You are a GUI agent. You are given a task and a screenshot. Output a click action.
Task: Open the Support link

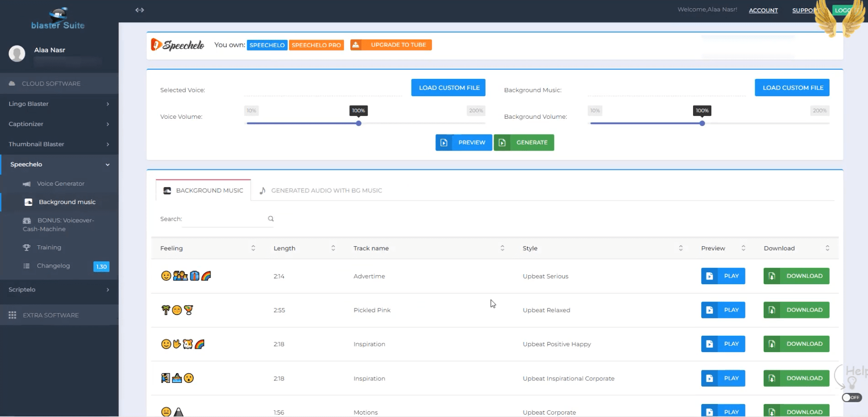tap(805, 10)
